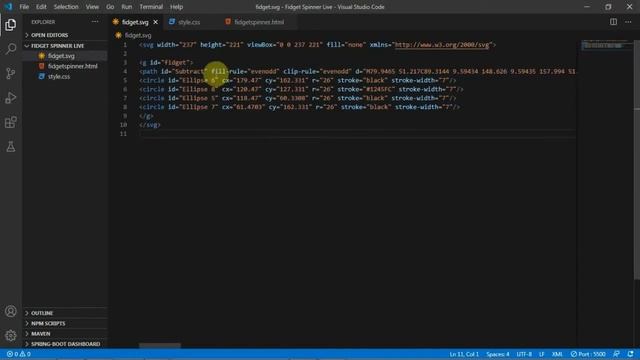Open the Go menu
This screenshot has height=360, width=640.
click(x=110, y=7)
